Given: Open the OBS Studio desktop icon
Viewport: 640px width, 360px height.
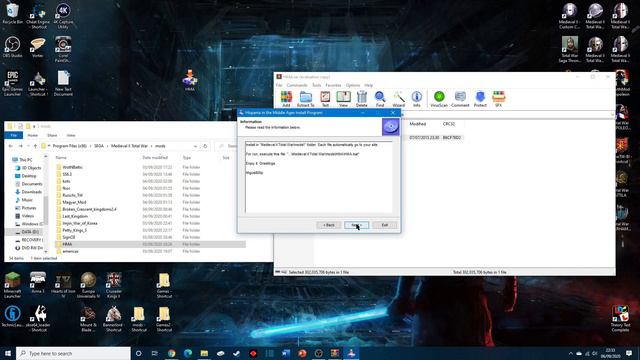Looking at the screenshot, I should (12, 47).
